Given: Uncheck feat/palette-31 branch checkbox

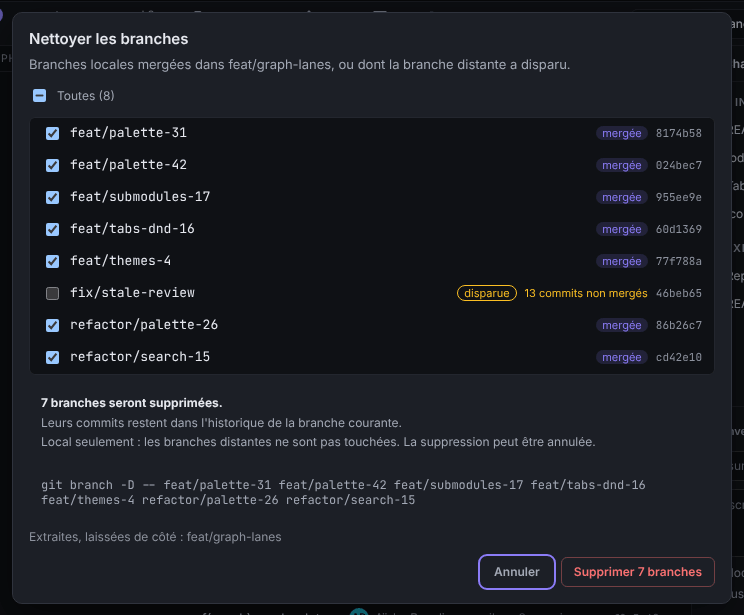Looking at the screenshot, I should point(53,133).
